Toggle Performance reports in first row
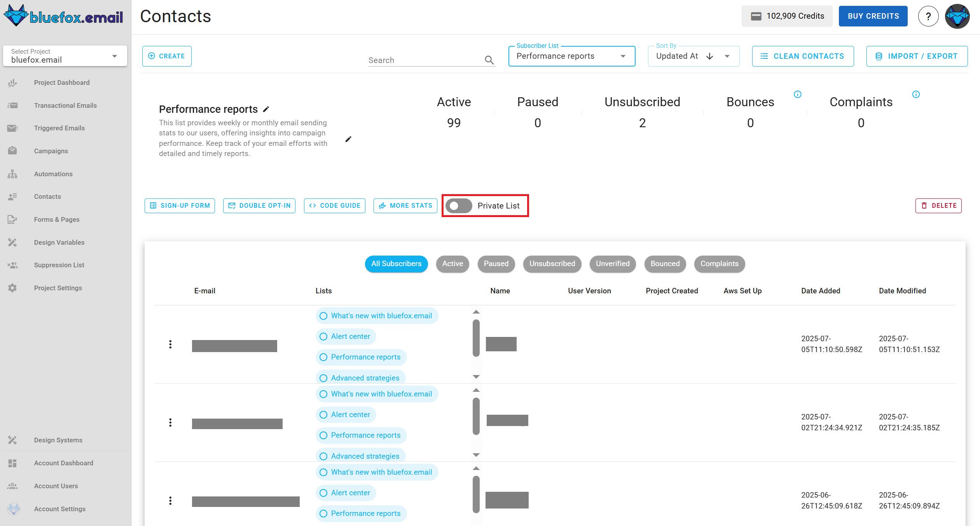The image size is (980, 526). (361, 357)
